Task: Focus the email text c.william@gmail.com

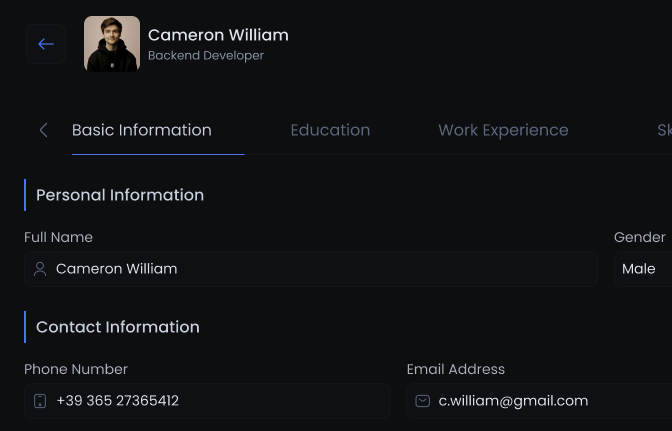Action: tap(513, 401)
